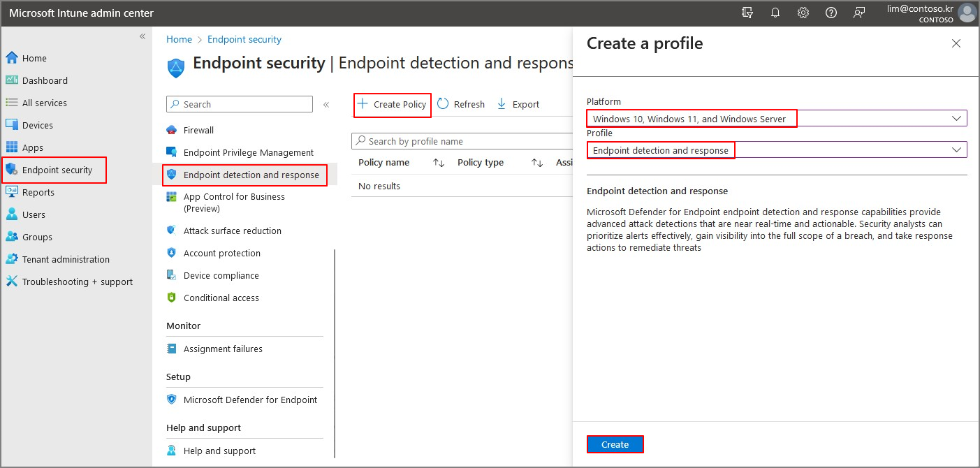980x468 pixels.
Task: Export the policy list
Action: click(518, 105)
